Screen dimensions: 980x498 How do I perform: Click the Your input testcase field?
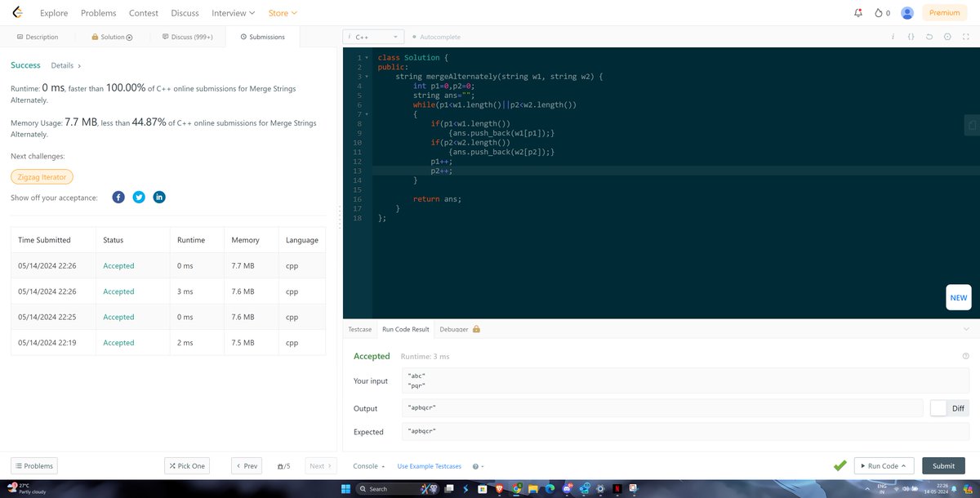click(684, 380)
